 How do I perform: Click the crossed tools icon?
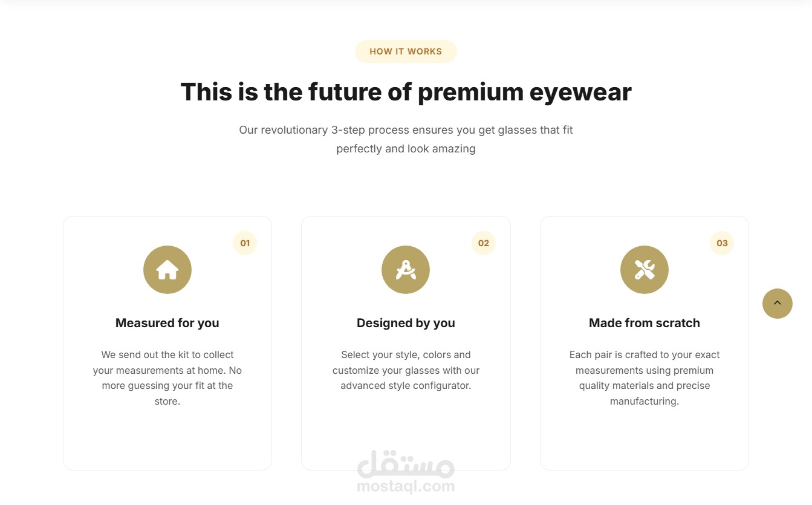[x=645, y=270]
